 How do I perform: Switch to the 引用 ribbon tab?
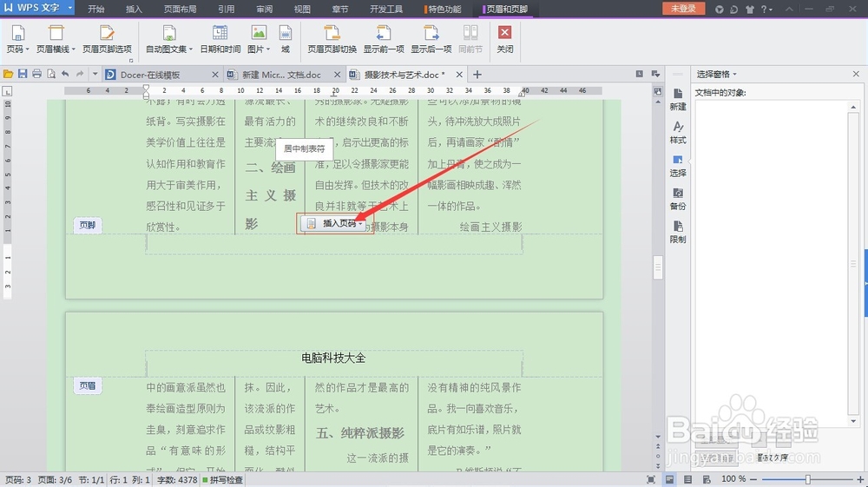(x=226, y=9)
